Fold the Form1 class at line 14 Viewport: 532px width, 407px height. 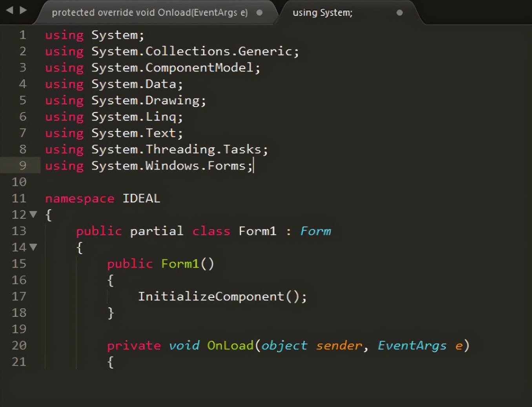(x=33, y=247)
